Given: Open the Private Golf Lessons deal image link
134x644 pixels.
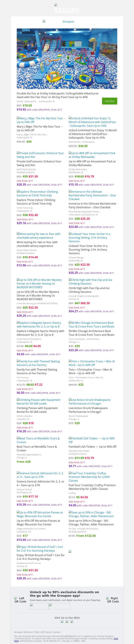Looking at the screenshot, I should tap(40, 155).
